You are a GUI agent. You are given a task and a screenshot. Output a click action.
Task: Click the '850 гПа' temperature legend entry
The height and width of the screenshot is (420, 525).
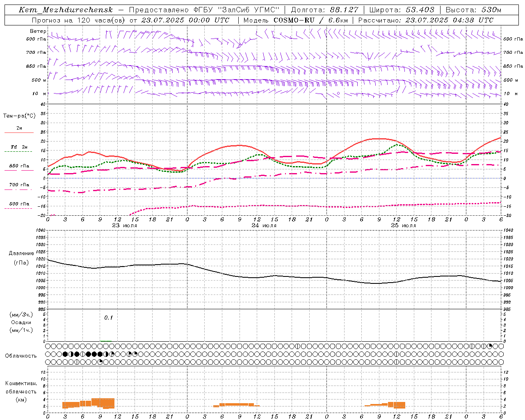[x=19, y=166]
